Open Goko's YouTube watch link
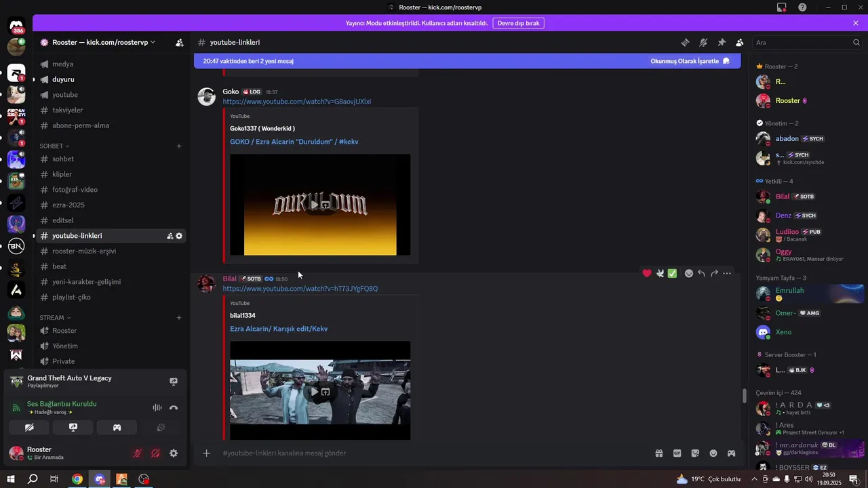868x488 pixels. (297, 102)
